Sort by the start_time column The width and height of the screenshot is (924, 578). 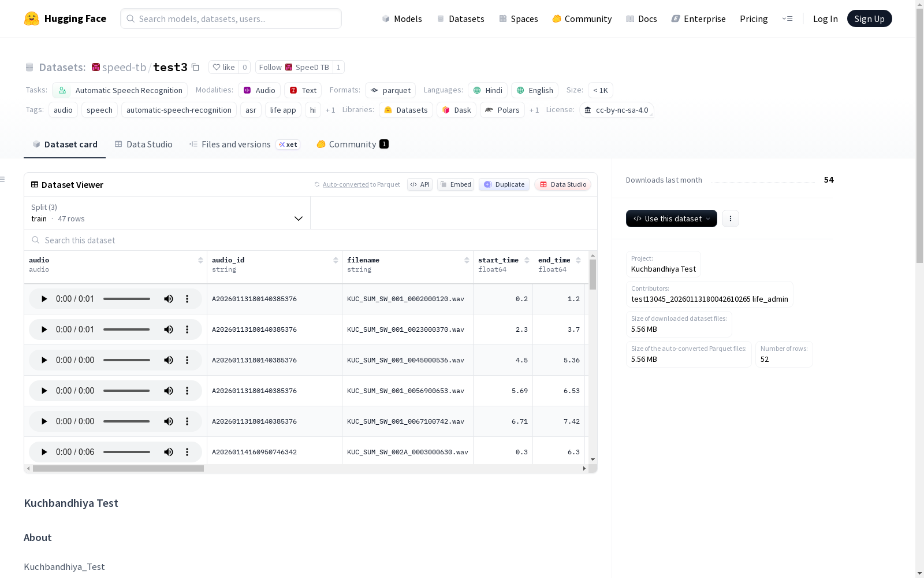point(527,261)
